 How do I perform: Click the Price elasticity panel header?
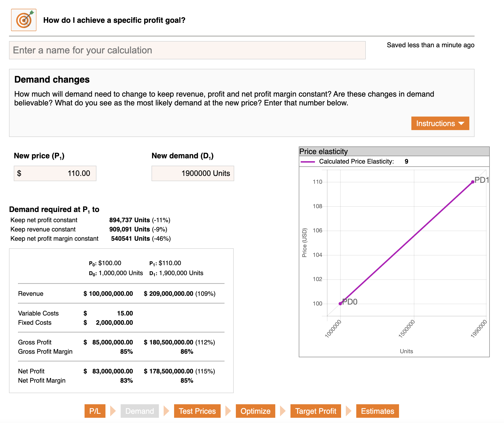[x=394, y=151]
